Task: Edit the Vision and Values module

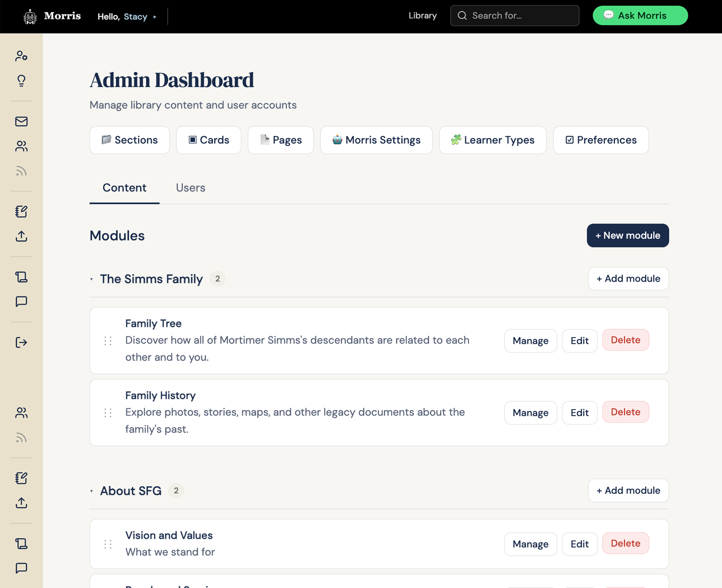Action: [x=580, y=544]
